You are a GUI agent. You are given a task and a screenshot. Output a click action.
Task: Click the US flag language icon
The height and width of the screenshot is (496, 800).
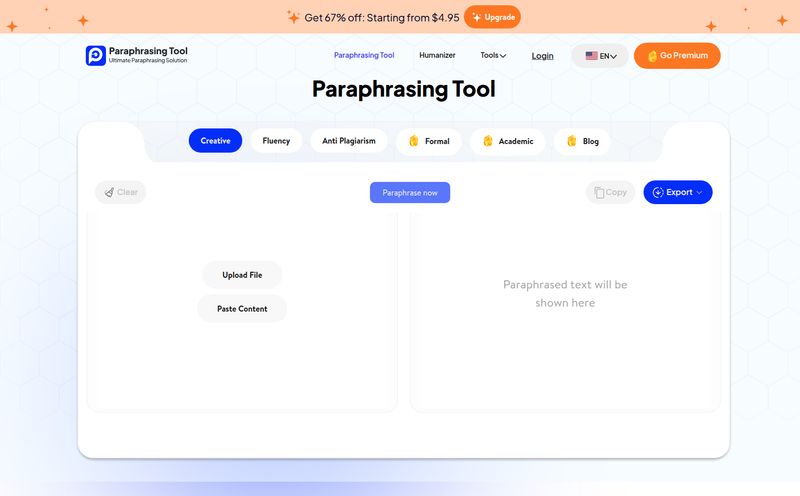[x=591, y=56]
